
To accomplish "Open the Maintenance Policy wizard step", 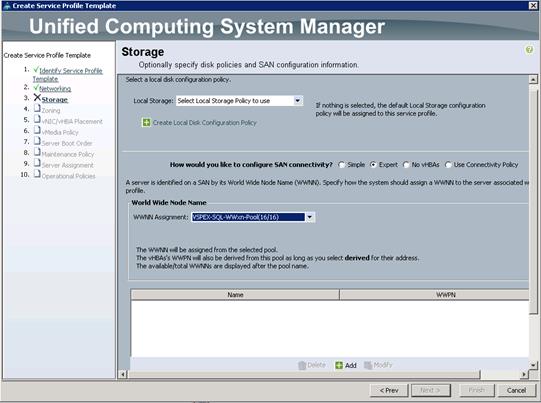I will tap(68, 154).
